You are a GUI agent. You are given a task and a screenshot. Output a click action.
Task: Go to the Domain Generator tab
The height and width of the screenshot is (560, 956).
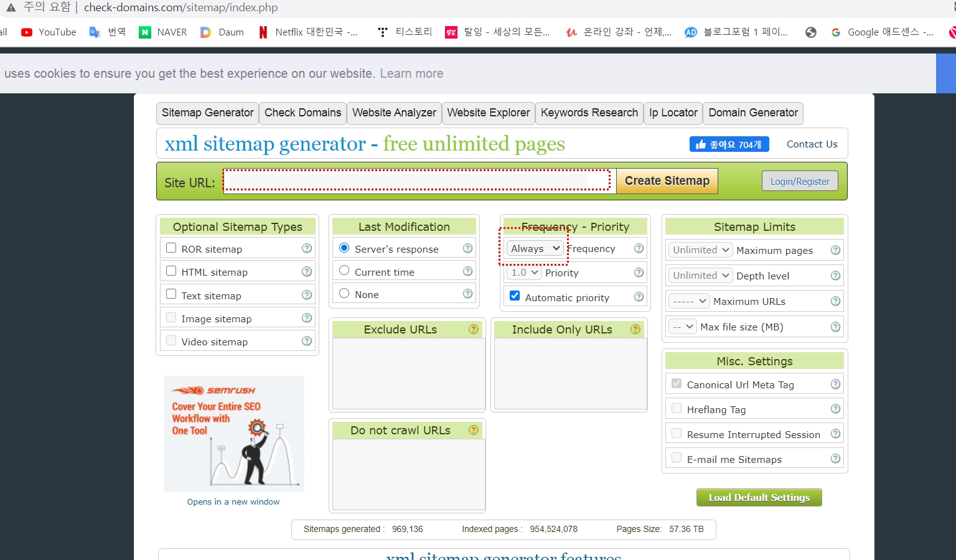click(x=753, y=113)
